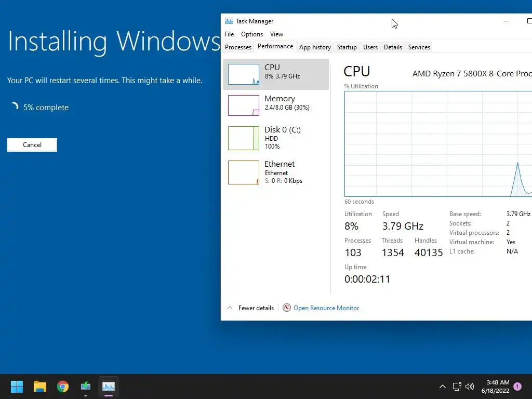This screenshot has height=399, width=532.
Task: Click the Virtual machine: Yes entry
Action: [x=483, y=242]
